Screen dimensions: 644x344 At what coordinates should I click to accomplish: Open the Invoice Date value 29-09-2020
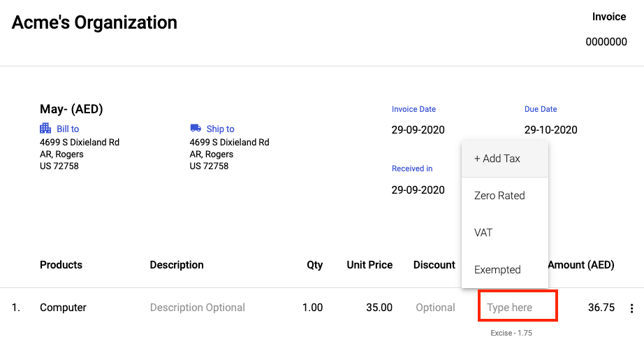tap(418, 130)
